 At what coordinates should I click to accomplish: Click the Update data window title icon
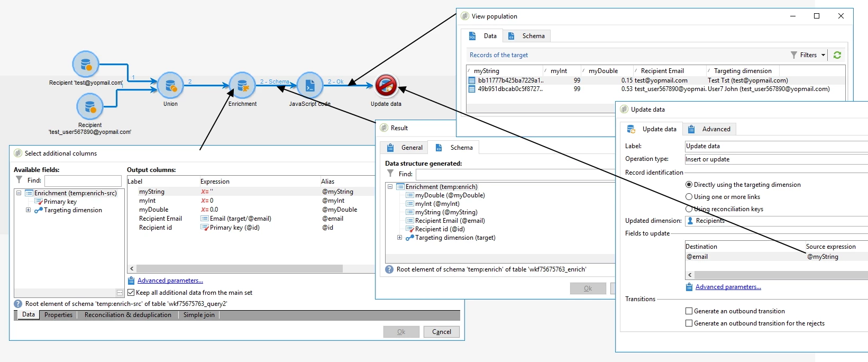[624, 110]
